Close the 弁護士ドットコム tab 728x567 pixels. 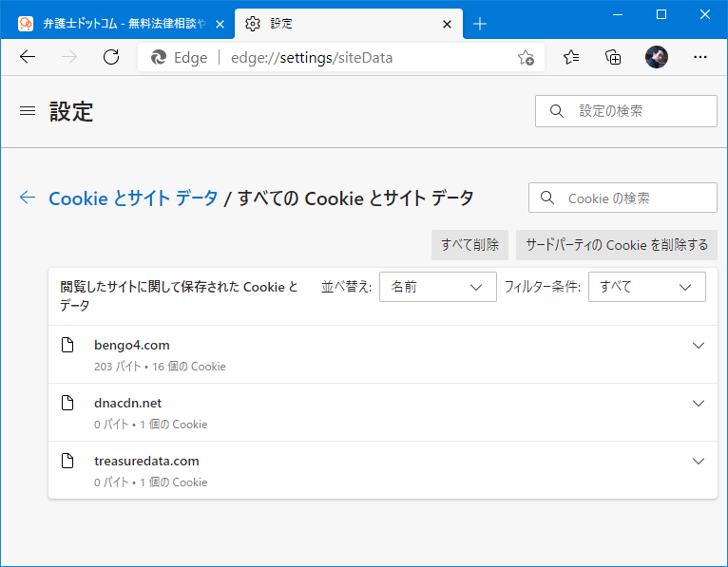pyautogui.click(x=220, y=24)
